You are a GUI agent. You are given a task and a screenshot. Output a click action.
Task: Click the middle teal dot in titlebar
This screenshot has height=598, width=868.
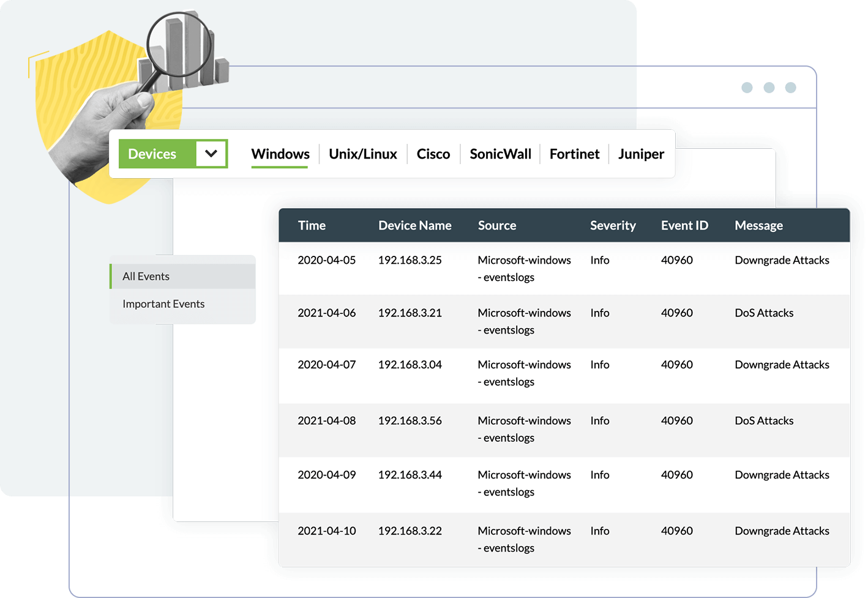(769, 88)
